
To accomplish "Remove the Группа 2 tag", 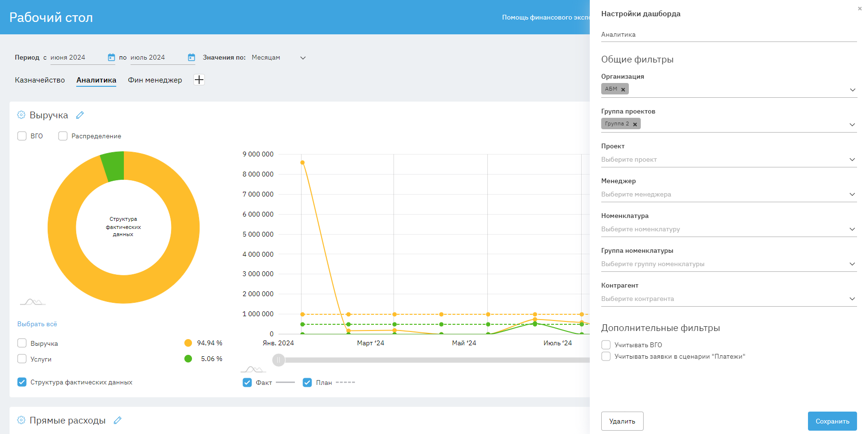I will click(x=635, y=124).
